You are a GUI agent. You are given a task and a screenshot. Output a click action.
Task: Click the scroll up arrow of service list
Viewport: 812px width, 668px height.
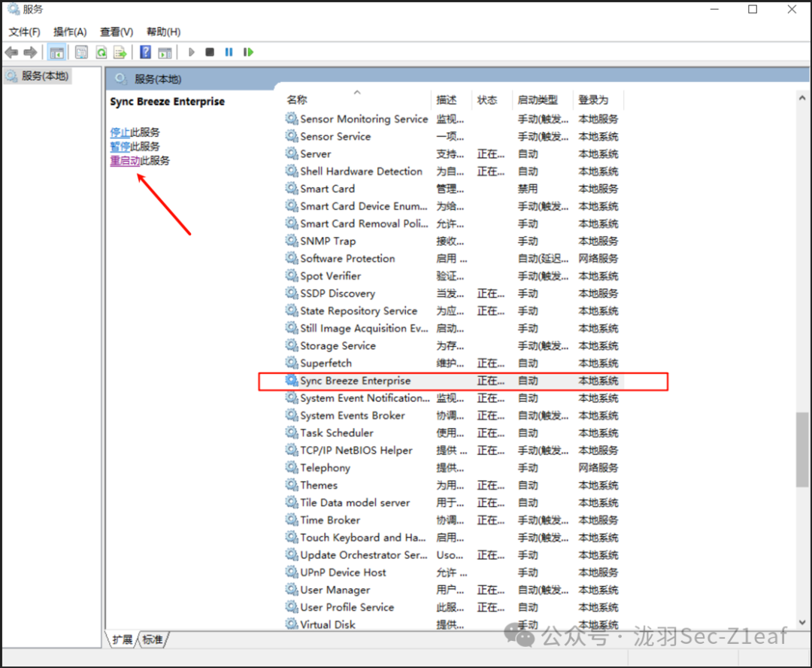802,98
